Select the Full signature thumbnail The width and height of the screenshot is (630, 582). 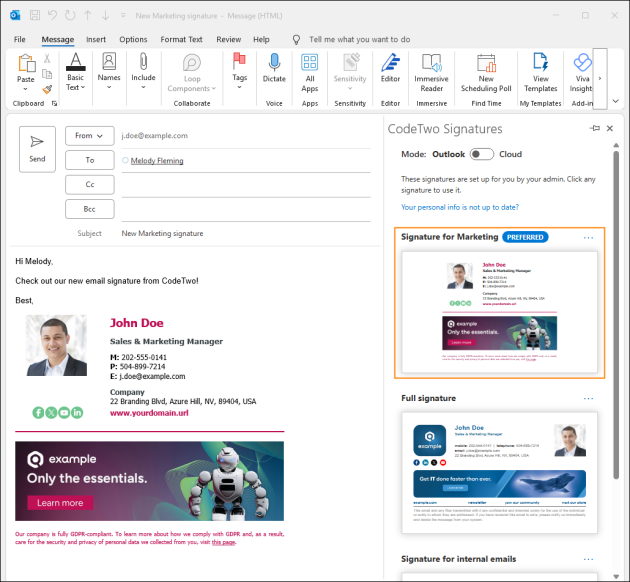coord(499,473)
